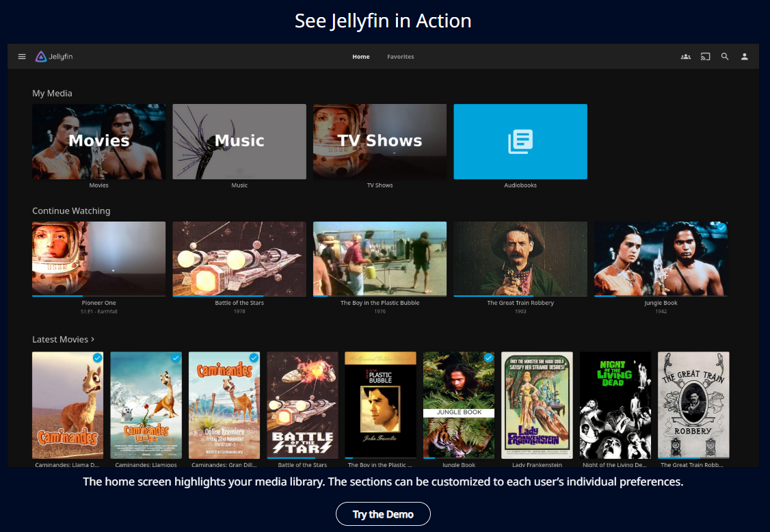Image resolution: width=770 pixels, height=532 pixels.
Task: Click the Movies label under the card
Action: pyautogui.click(x=98, y=185)
